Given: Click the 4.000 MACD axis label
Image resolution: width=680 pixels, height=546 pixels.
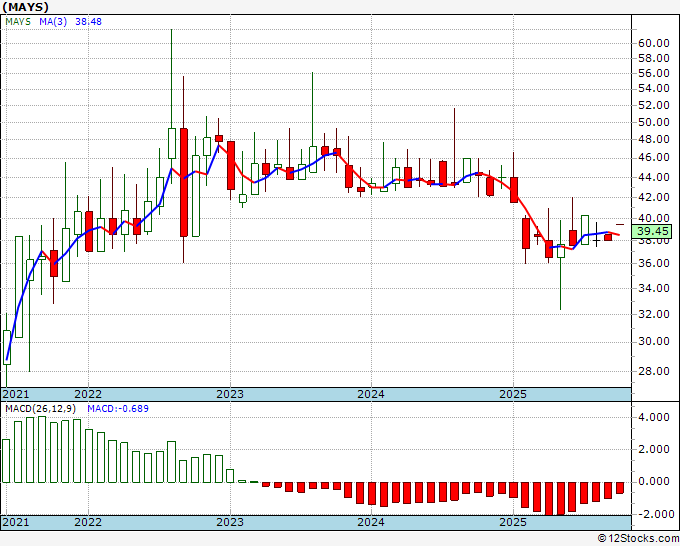Looking at the screenshot, I should [652, 417].
